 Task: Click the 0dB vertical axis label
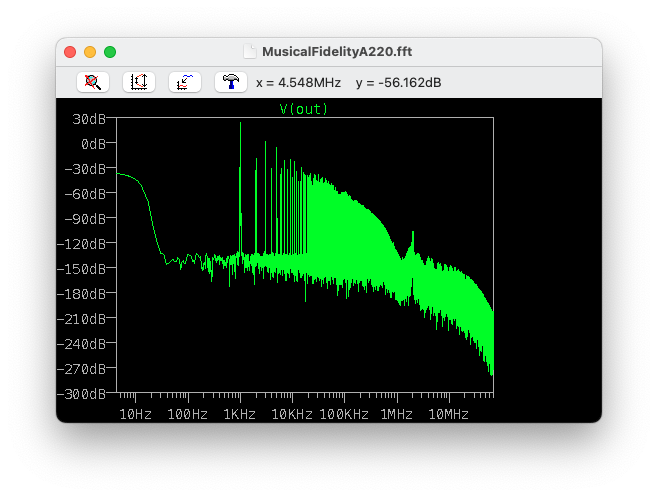tap(93, 144)
